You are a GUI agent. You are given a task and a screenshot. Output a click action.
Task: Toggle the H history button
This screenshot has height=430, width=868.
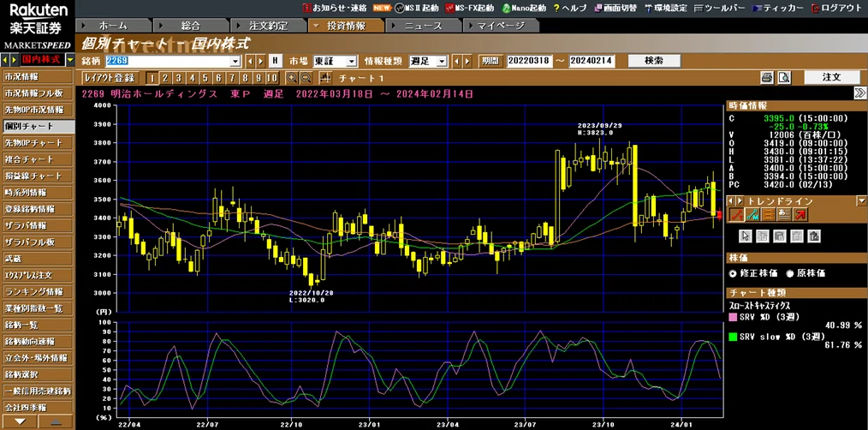275,61
